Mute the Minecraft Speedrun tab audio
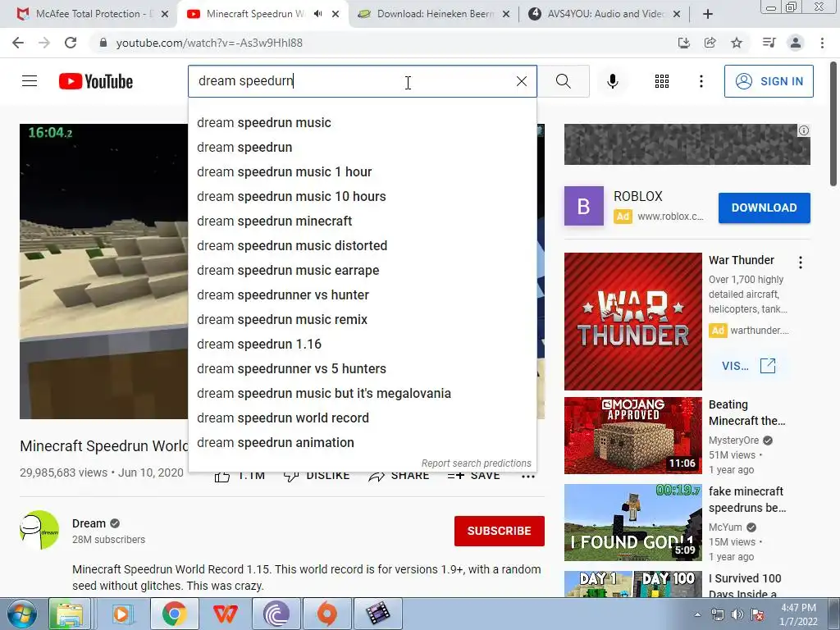Image resolution: width=840 pixels, height=630 pixels. 317,14
